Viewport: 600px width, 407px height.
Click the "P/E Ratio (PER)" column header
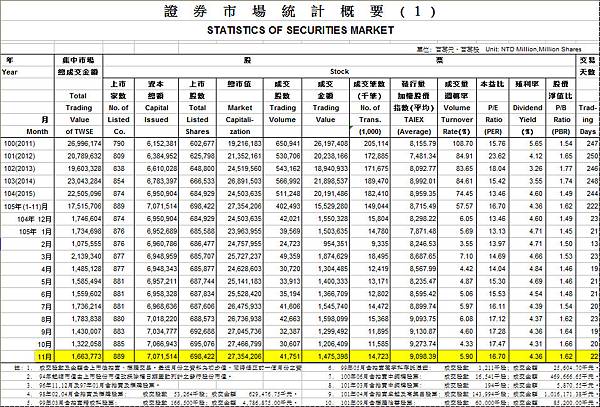click(494, 119)
